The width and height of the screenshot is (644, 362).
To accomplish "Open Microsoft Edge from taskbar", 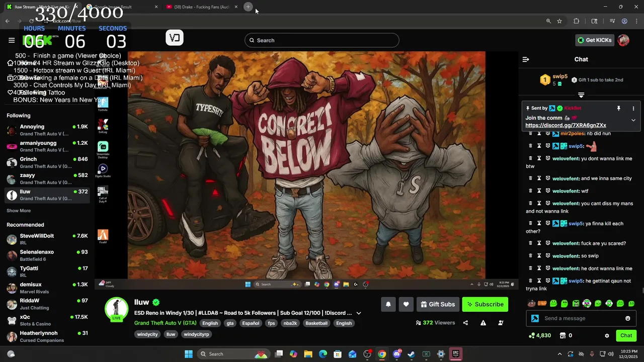I will coord(323,354).
